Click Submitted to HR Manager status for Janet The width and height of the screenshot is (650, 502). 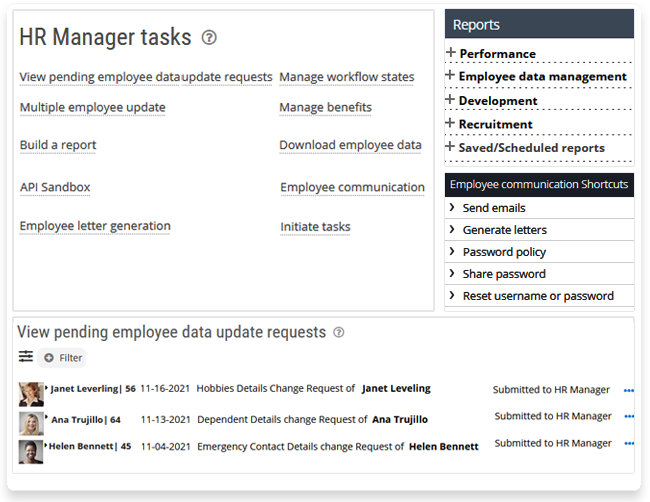point(551,390)
